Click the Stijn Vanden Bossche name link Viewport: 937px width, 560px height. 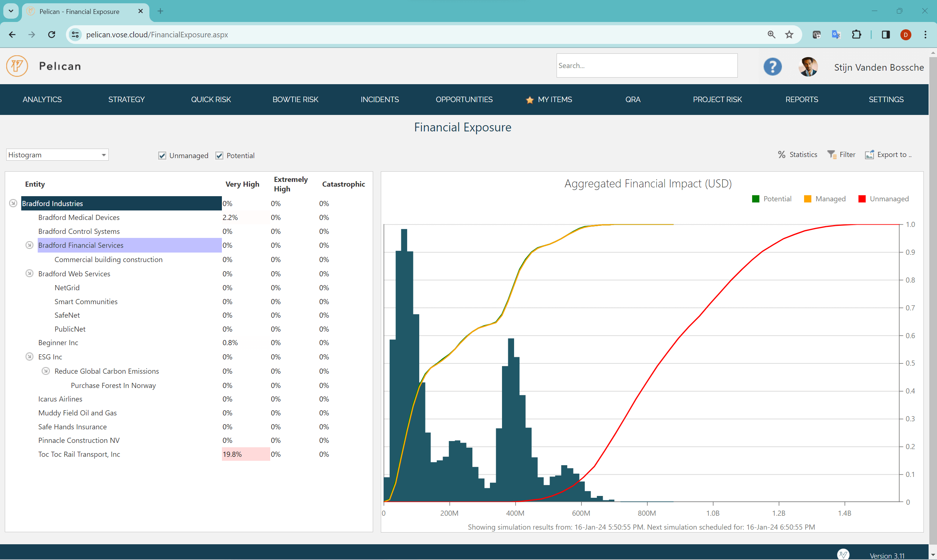(879, 67)
